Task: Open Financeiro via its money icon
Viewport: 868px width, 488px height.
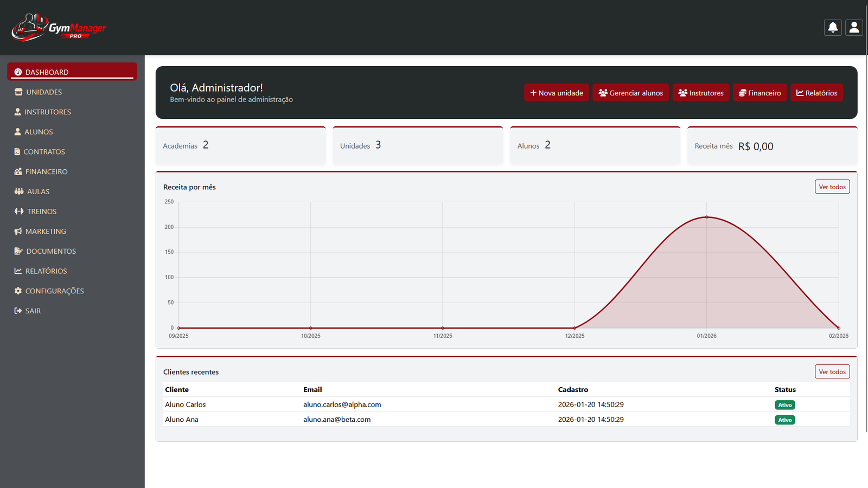Action: click(18, 171)
